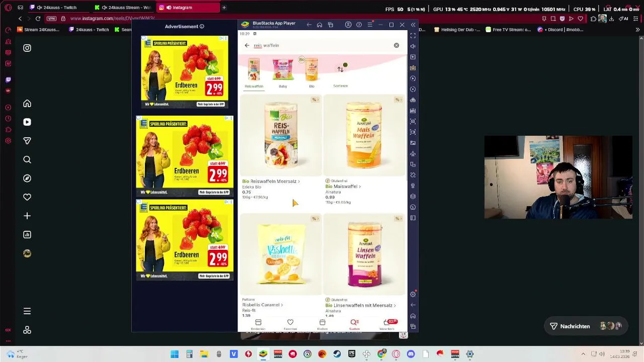The width and height of the screenshot is (644, 362).
Task: Click BlueStacks title bar back arrow
Action: point(309,25)
